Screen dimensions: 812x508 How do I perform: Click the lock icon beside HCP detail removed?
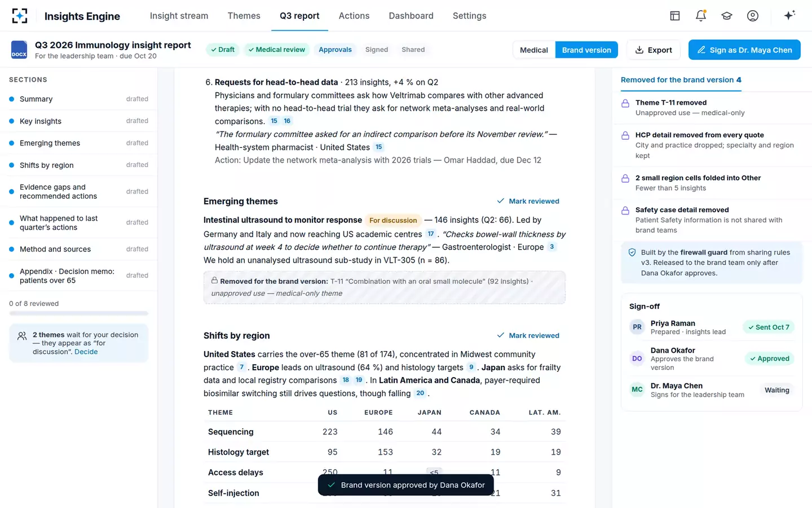click(x=625, y=135)
